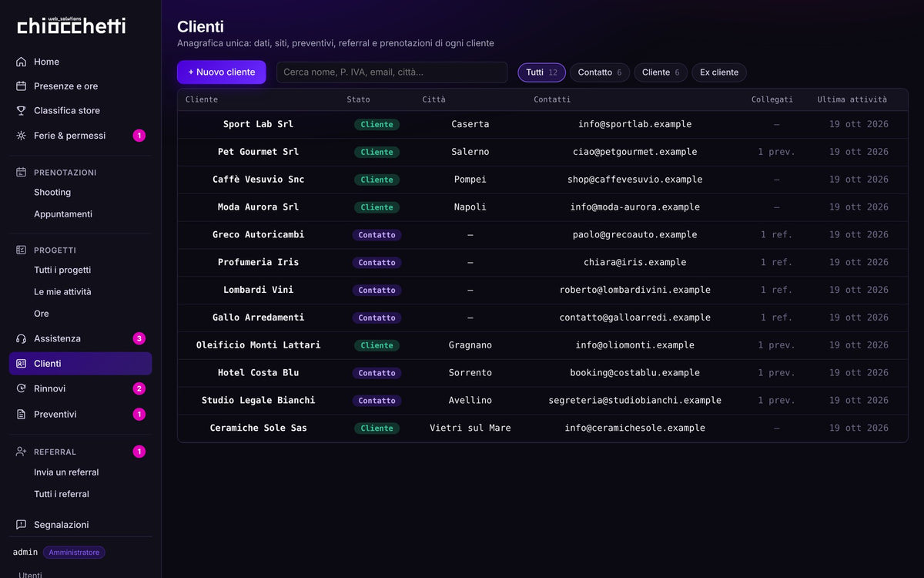
Task: Click the sun icon for Ferie & permessi
Action: 21,136
